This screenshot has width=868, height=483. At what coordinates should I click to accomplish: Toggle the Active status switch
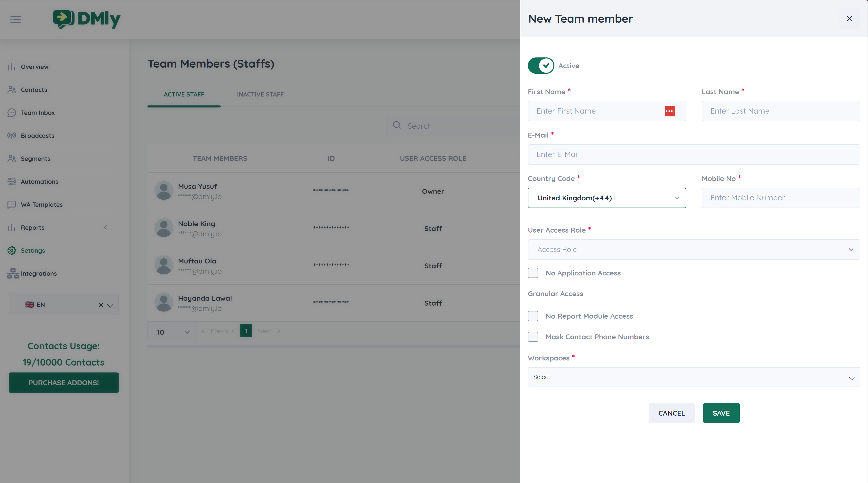[540, 65]
